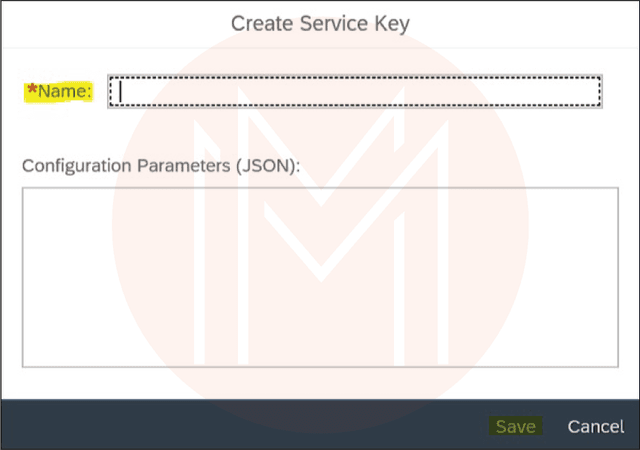Save the new service key
The image size is (640, 450).
516,426
